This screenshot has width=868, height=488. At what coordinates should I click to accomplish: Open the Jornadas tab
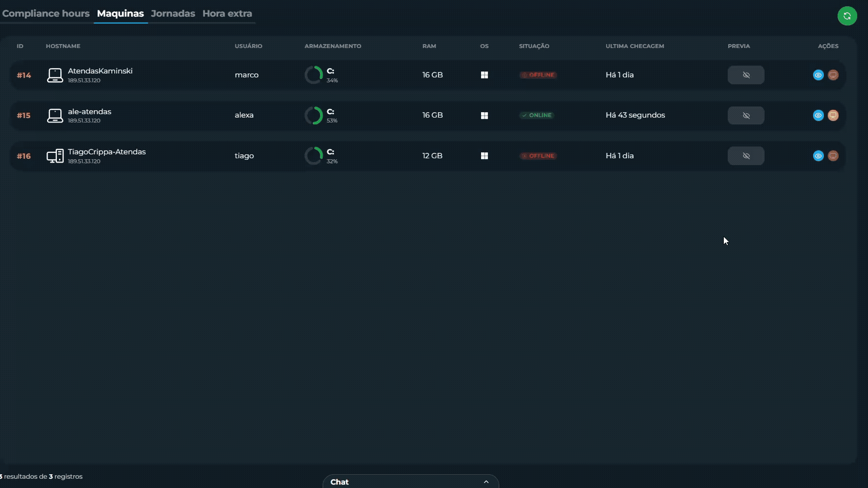[x=173, y=13]
